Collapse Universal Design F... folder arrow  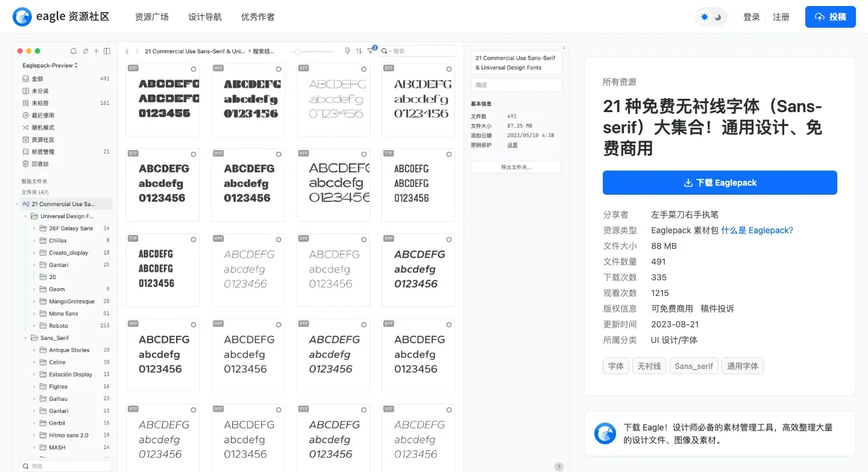tap(25, 216)
